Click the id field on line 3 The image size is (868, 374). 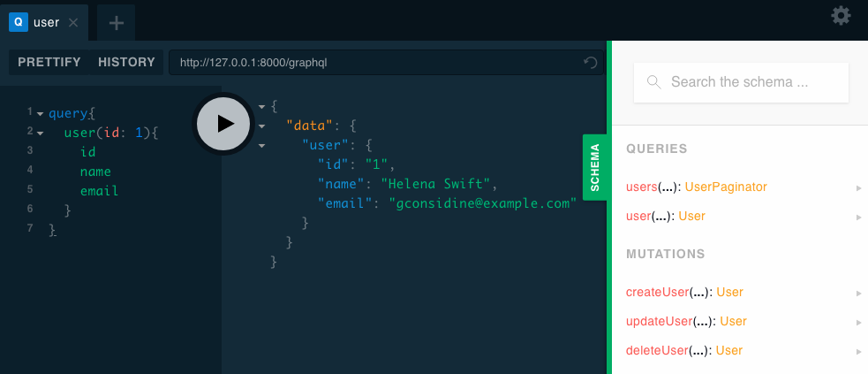tap(87, 152)
